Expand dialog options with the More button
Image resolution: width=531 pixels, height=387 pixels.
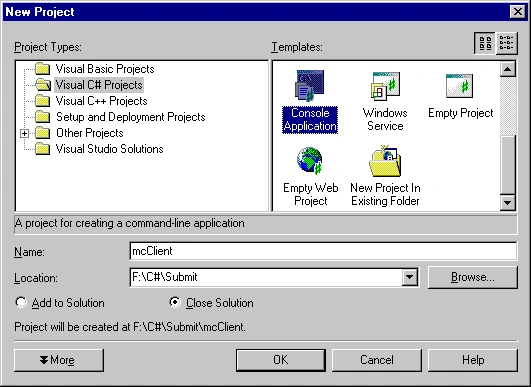[x=59, y=360]
